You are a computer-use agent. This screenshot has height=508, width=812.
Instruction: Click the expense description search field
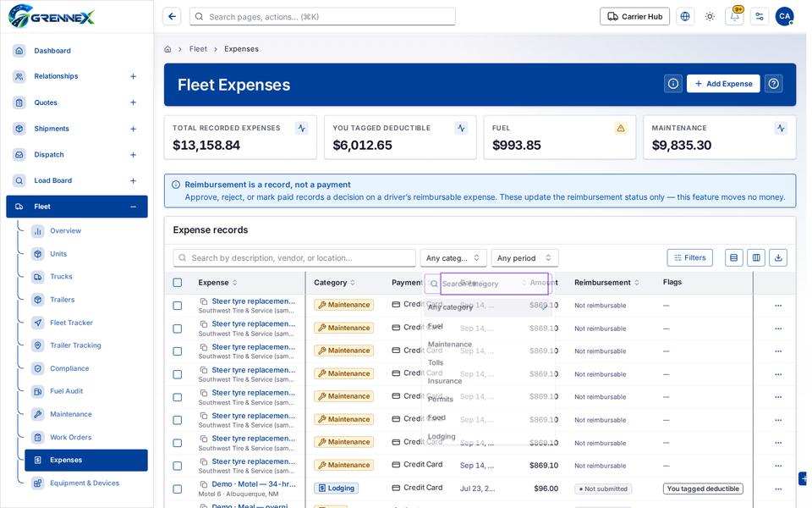[x=294, y=258]
